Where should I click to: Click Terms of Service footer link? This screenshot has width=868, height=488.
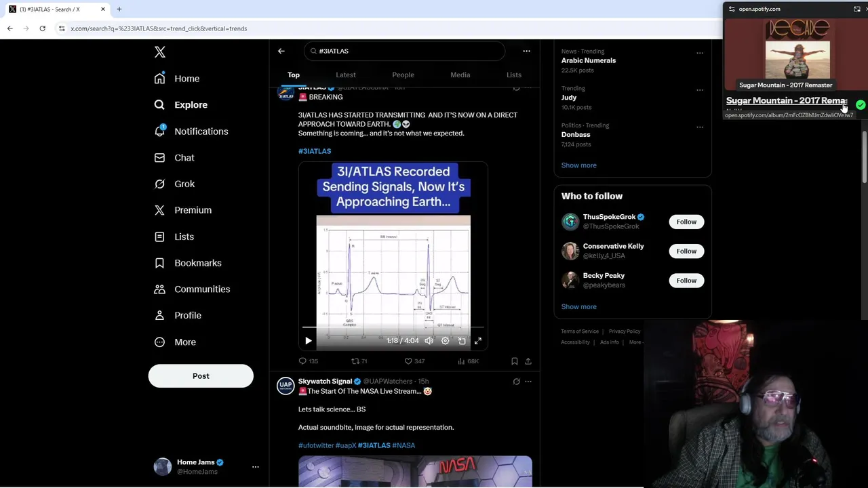coord(580,331)
